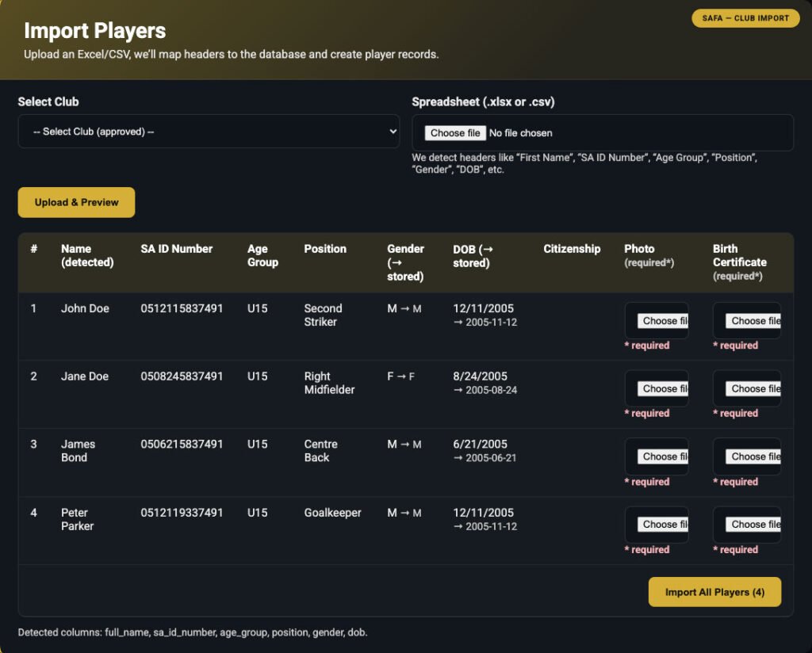Click James Bond's Centre Back position cell
Screen dimensions: 812x653
point(320,451)
